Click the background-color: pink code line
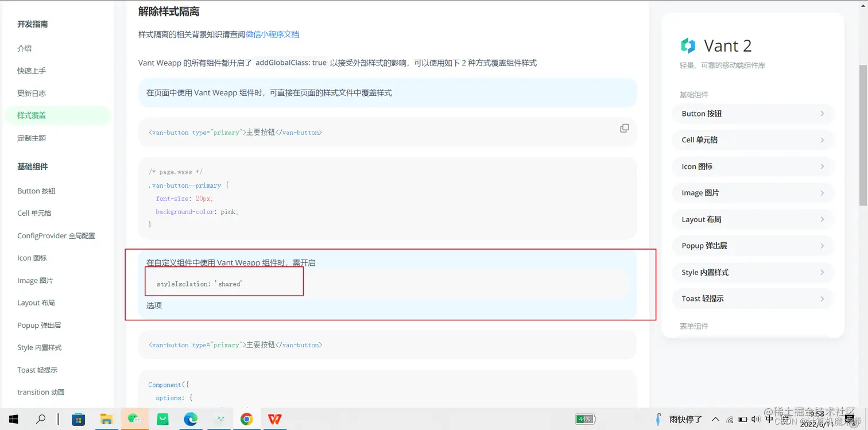The image size is (868, 430). [197, 212]
